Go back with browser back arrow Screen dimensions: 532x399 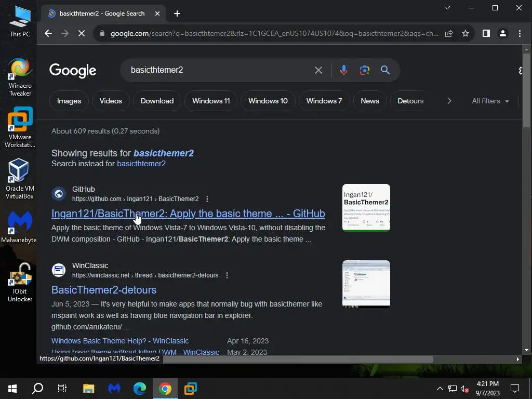(x=48, y=33)
